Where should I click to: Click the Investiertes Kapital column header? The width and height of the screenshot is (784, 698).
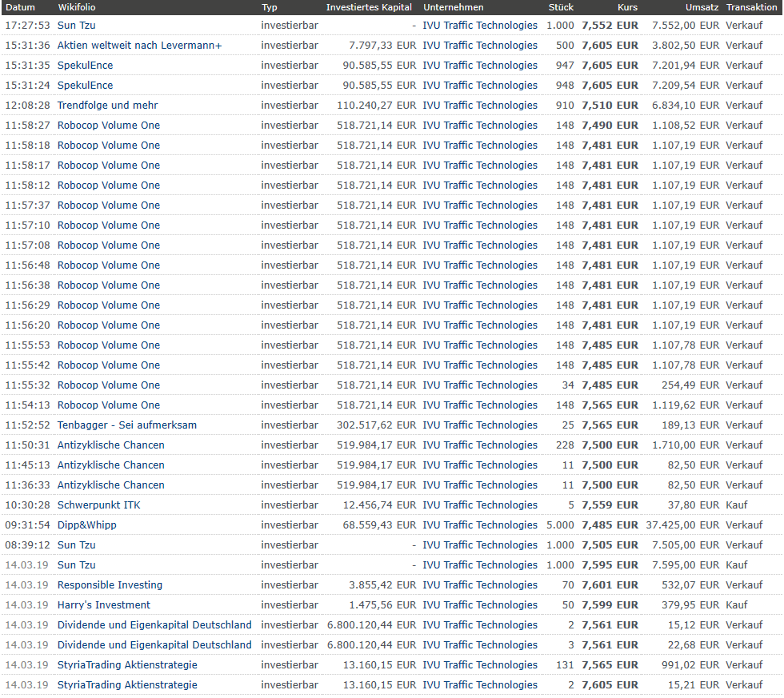tap(369, 7)
